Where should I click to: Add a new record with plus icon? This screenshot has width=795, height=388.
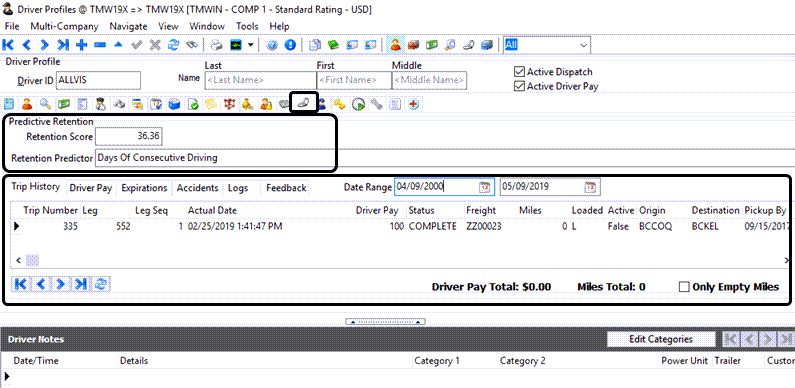pos(81,45)
